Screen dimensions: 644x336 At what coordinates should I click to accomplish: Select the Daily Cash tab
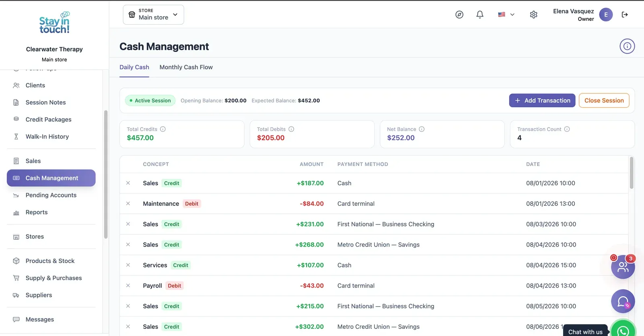click(x=134, y=67)
